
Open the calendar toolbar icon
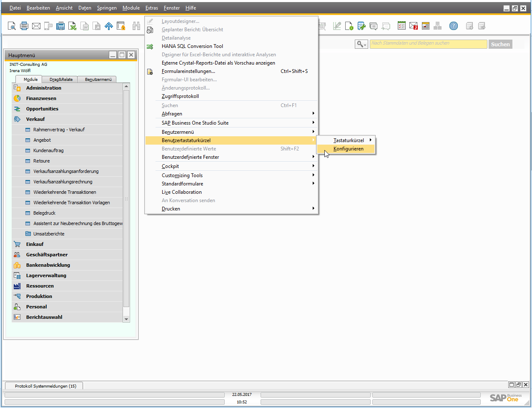[x=425, y=26]
